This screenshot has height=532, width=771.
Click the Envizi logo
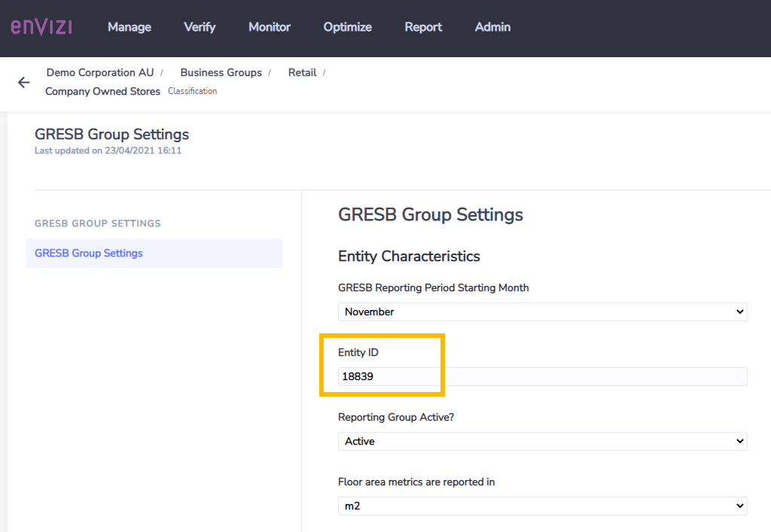pos(42,27)
